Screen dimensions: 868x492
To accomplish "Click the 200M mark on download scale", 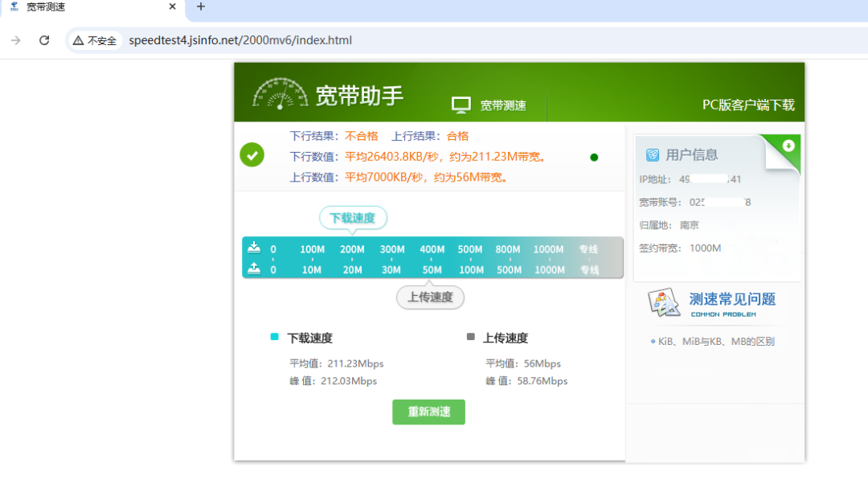I will (x=352, y=249).
